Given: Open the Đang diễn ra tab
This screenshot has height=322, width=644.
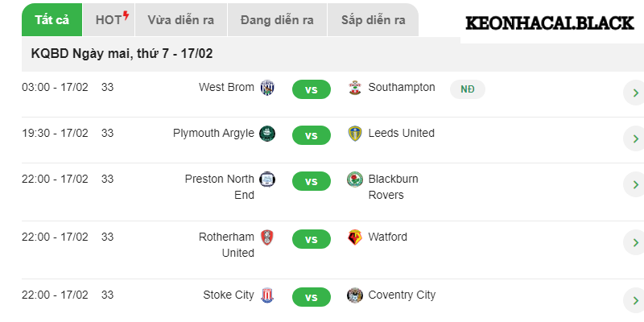Looking at the screenshot, I should 277,20.
